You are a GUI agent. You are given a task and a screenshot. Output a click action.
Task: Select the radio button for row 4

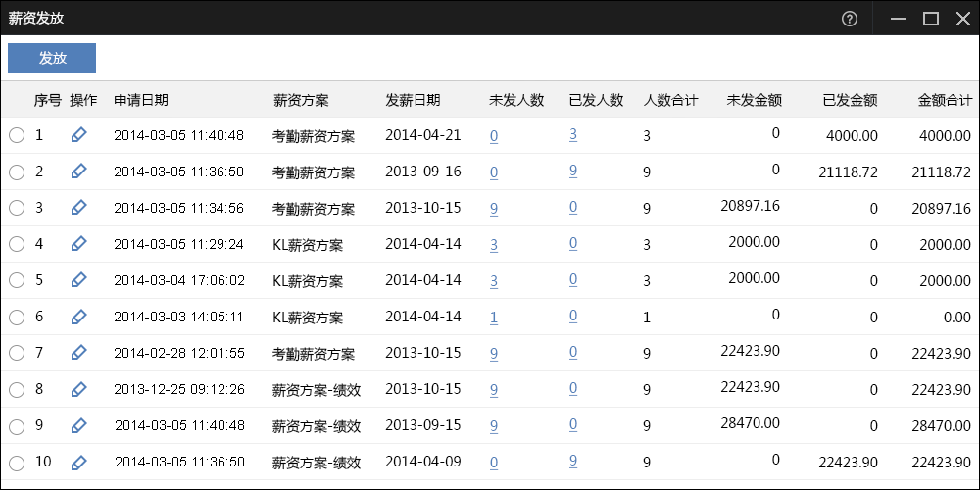(x=17, y=245)
